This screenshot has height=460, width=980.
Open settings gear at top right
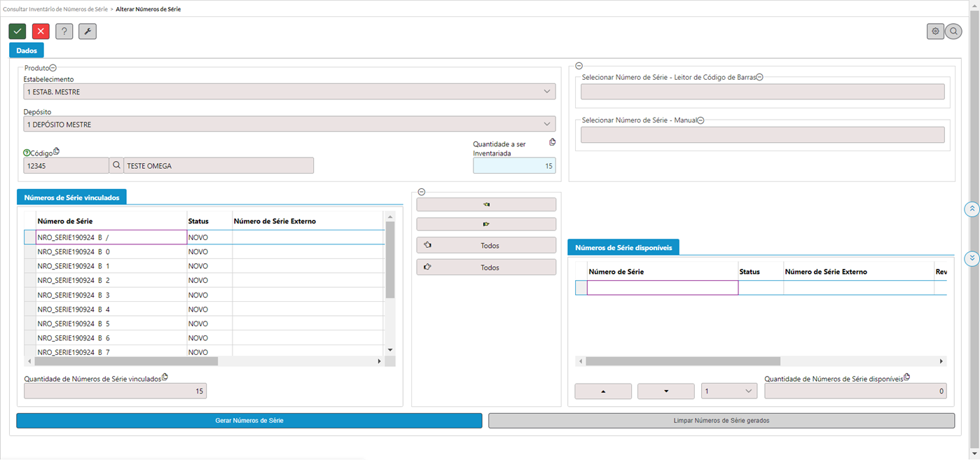click(x=935, y=32)
